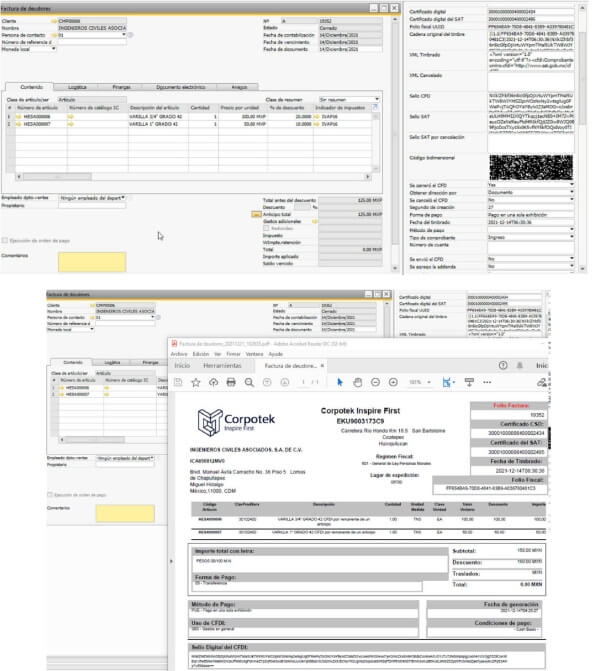Zoom in with the plus circle icon
The width and height of the screenshot is (600, 671).
pos(393,382)
